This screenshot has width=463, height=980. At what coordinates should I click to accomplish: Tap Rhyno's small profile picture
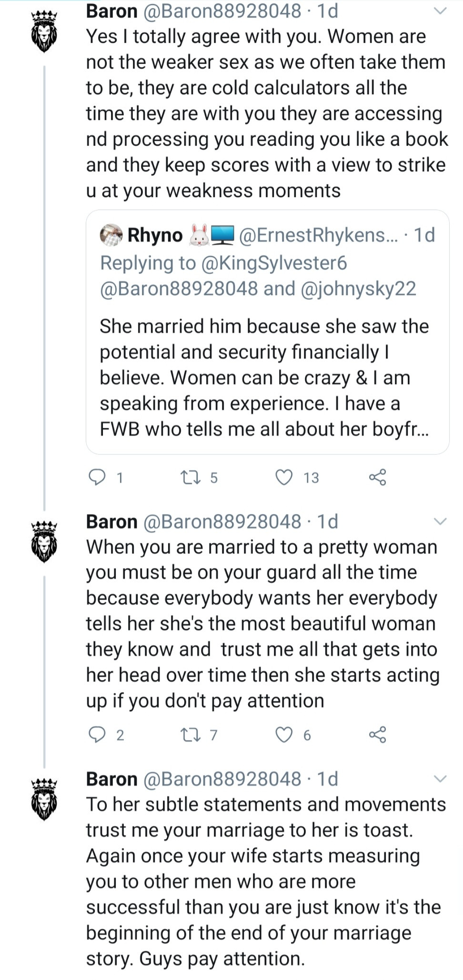click(x=111, y=235)
